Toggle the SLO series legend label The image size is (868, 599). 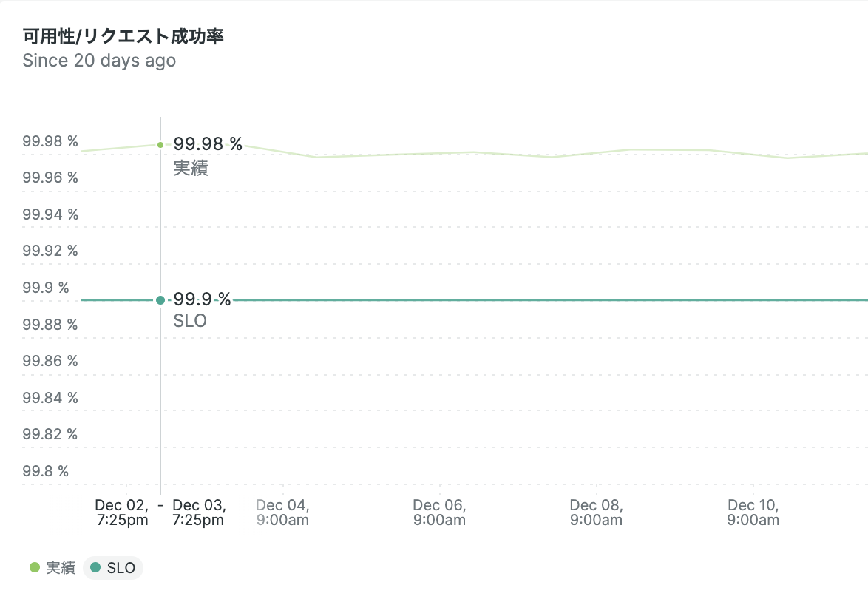point(121,568)
